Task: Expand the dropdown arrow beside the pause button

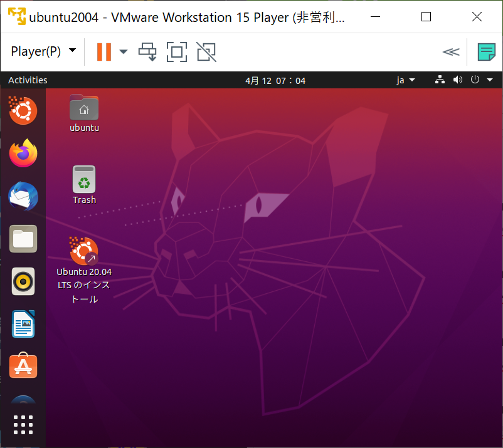Action: 124,51
